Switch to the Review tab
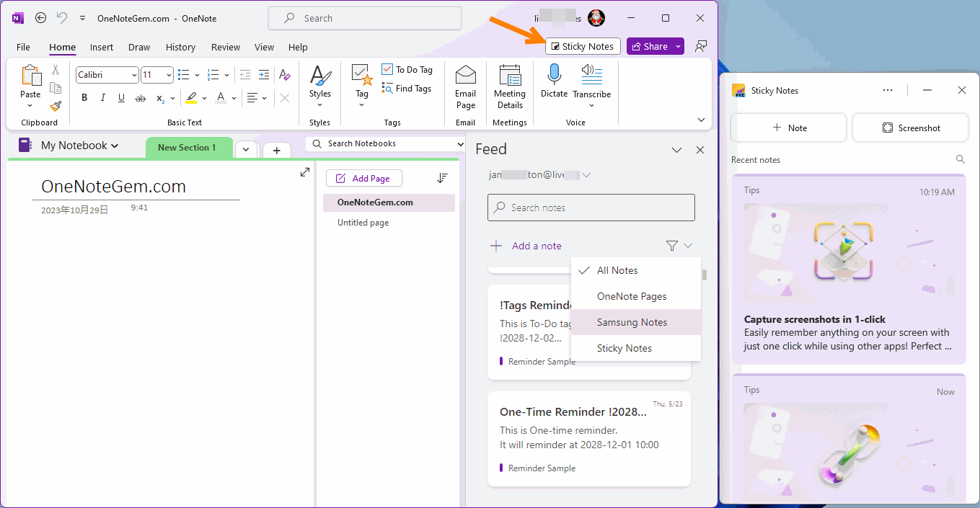980x508 pixels. pos(226,47)
